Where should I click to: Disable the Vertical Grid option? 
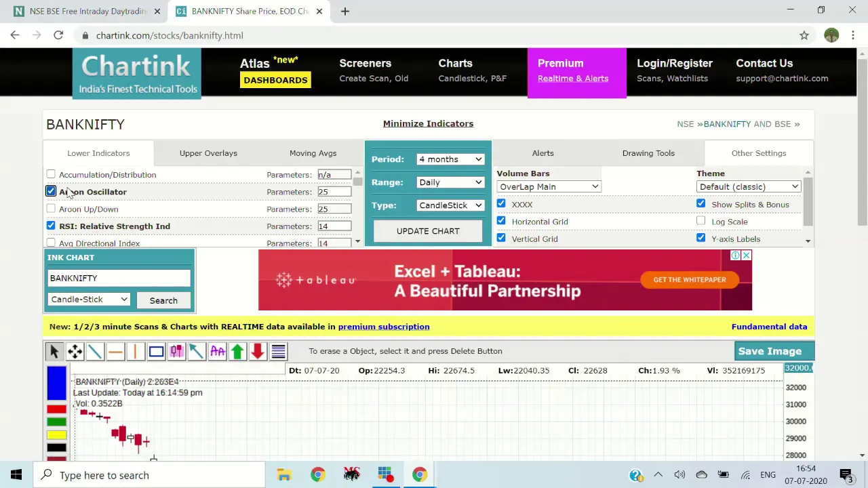tap(501, 238)
